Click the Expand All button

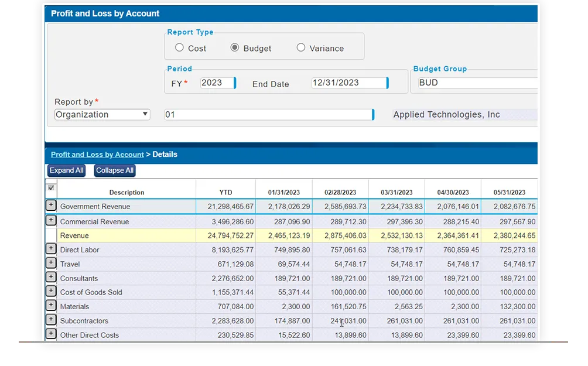(66, 170)
